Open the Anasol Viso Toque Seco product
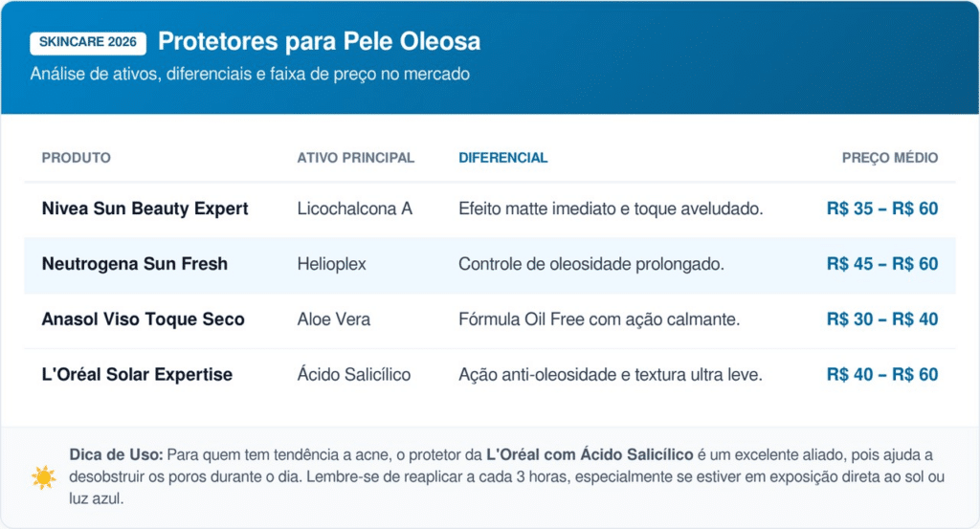 pos(144,320)
